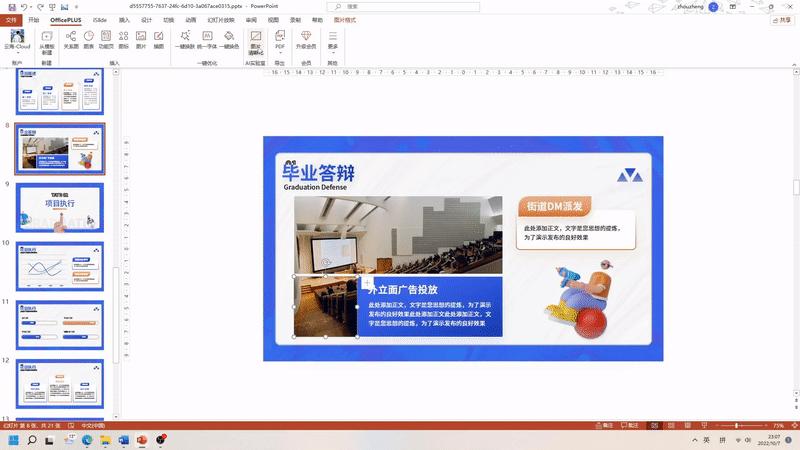Select slide 10 thumbnail with the line chart
Image resolution: width=800 pixels, height=450 pixels.
point(60,266)
